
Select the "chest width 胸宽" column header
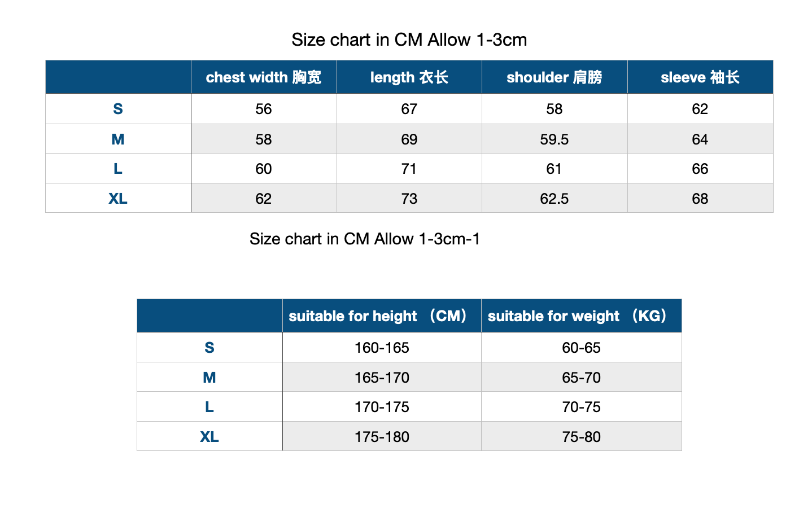[x=263, y=77]
